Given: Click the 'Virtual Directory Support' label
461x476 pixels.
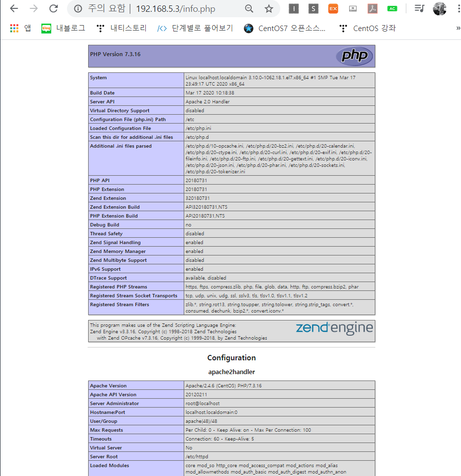Looking at the screenshot, I should coord(120,110).
